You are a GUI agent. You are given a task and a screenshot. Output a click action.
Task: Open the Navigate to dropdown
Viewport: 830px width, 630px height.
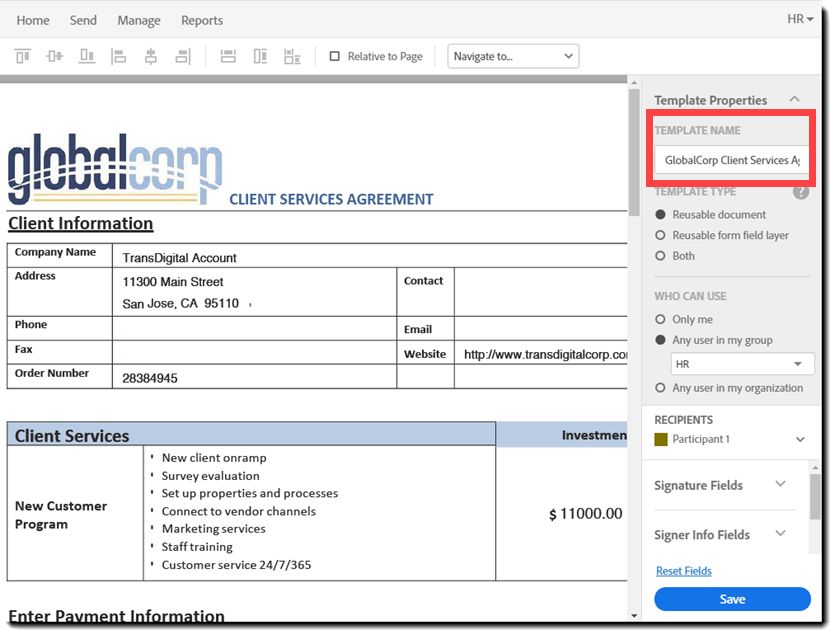pyautogui.click(x=513, y=56)
